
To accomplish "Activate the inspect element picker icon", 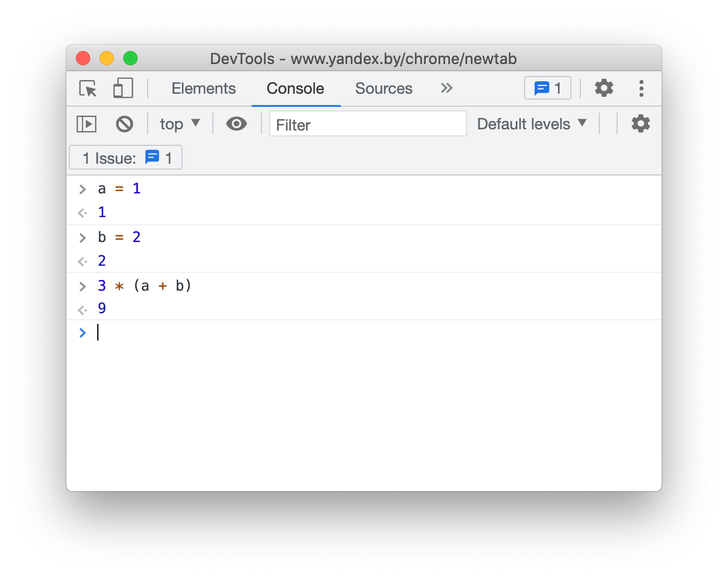I will [88, 88].
